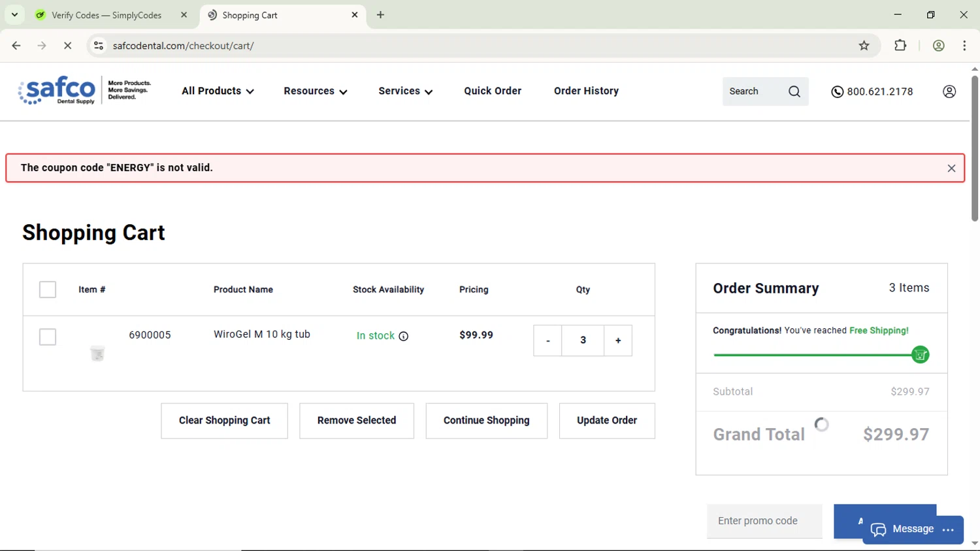
Task: Click the Subtotal $299.97 value
Action: (910, 392)
